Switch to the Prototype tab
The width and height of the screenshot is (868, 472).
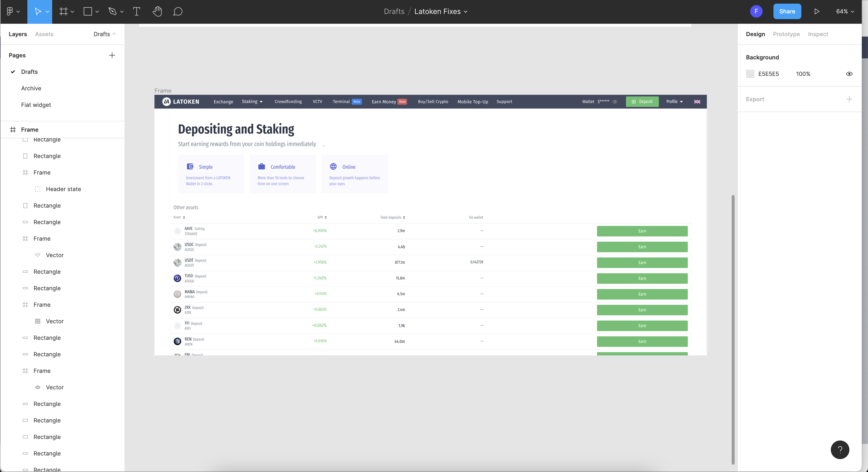(786, 34)
